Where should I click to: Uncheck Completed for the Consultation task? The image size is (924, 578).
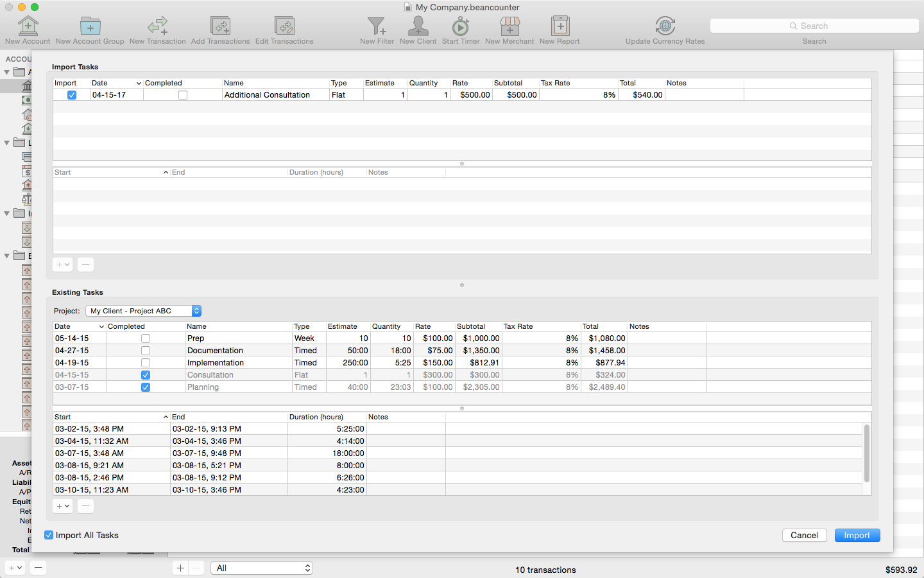146,375
